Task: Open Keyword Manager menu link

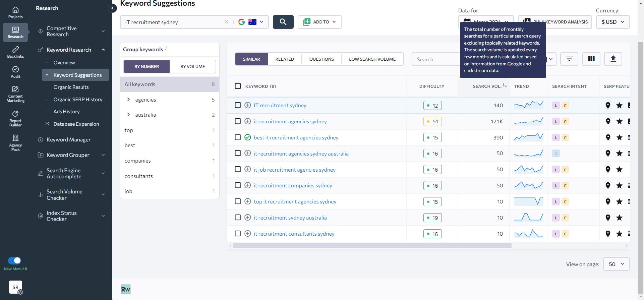Action: tap(68, 139)
